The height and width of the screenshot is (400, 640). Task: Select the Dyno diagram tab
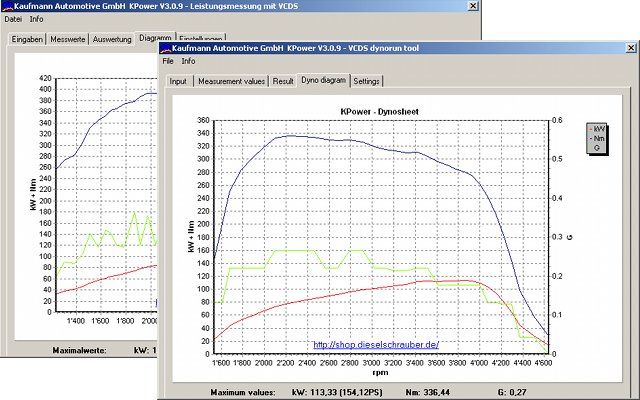323,80
